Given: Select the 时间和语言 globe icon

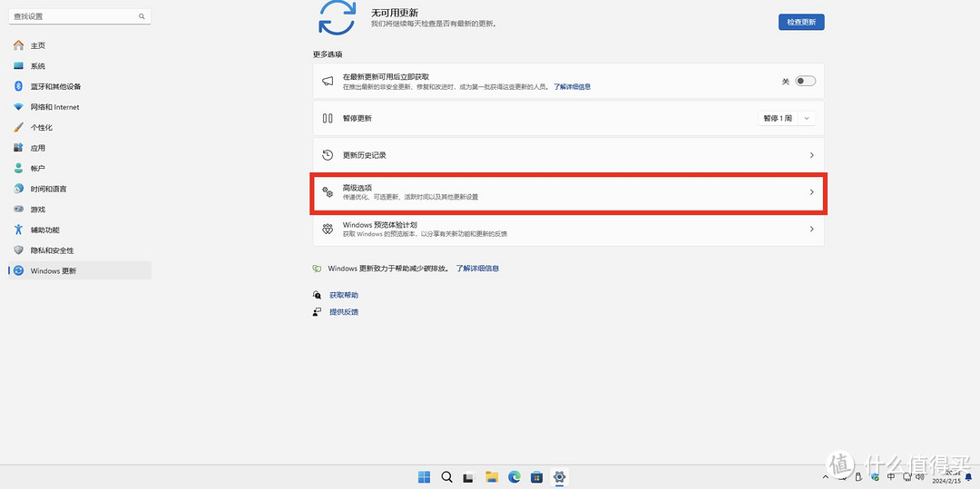Looking at the screenshot, I should tap(19, 189).
